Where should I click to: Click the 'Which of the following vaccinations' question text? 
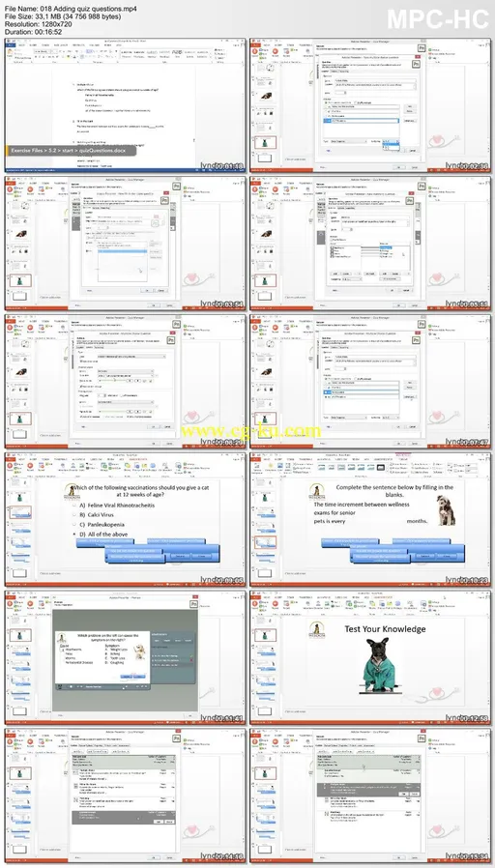click(x=142, y=491)
